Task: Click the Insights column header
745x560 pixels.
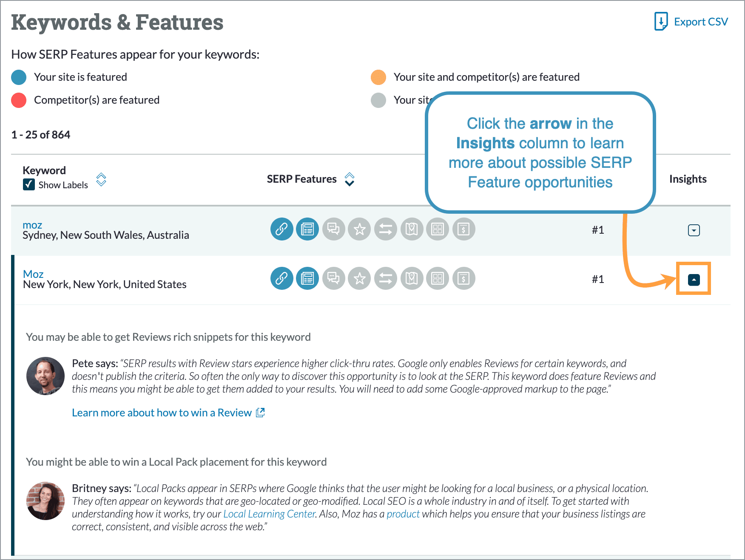Action: pos(688,179)
